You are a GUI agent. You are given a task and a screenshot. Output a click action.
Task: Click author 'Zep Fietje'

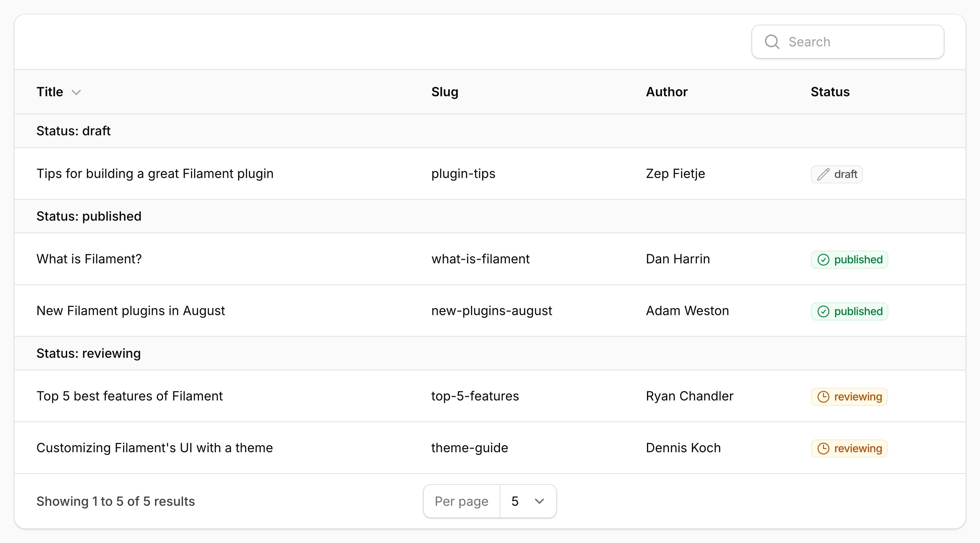click(x=675, y=174)
